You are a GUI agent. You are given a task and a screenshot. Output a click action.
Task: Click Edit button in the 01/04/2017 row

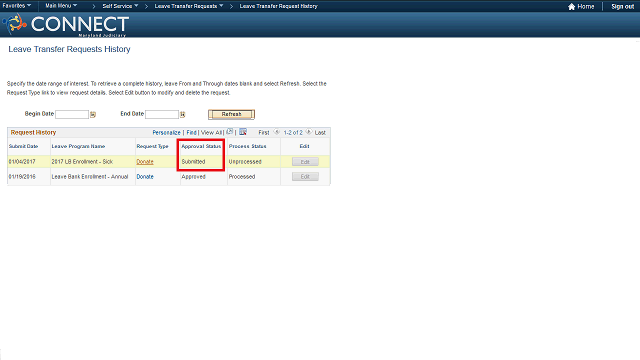click(x=305, y=162)
